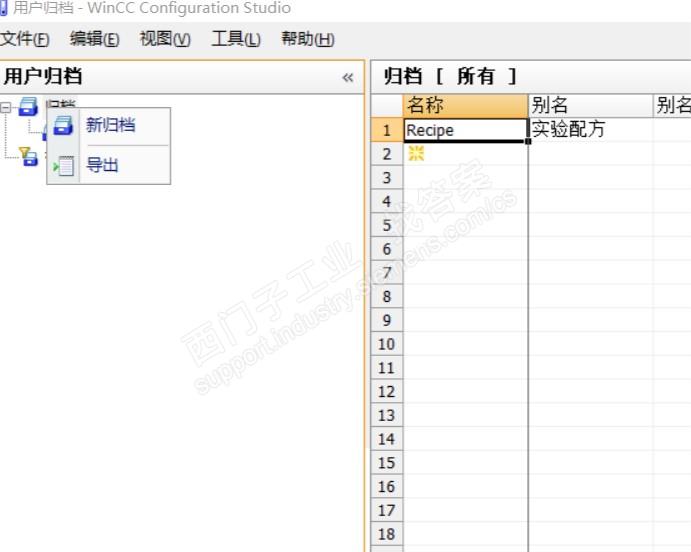Select row header 12
Viewport: 691px width, 552px height.
pos(387,392)
